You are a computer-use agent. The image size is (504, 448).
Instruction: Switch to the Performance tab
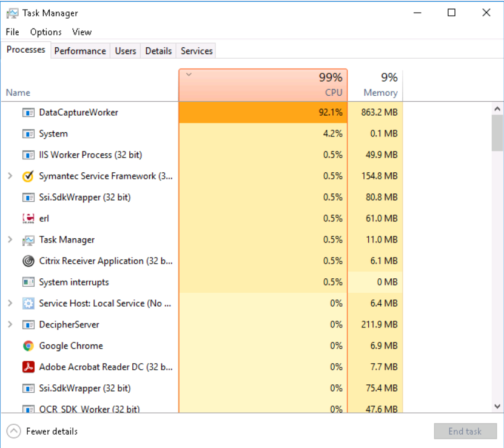click(x=80, y=51)
